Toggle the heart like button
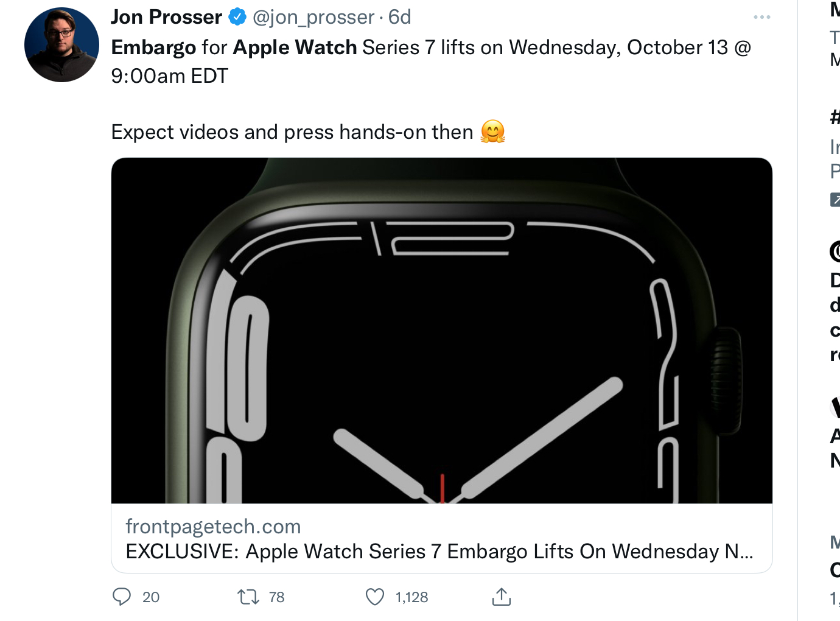 point(375,597)
